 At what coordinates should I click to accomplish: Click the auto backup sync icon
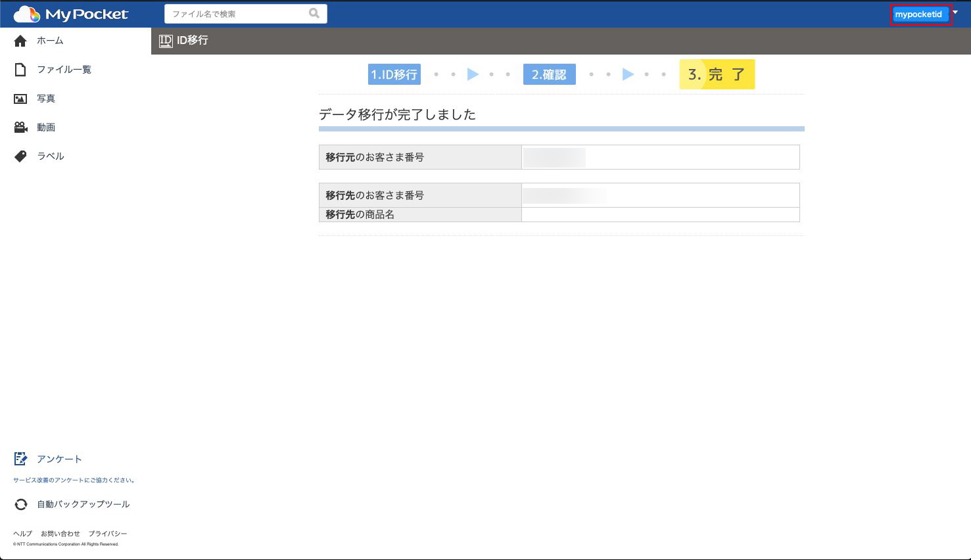click(x=20, y=504)
